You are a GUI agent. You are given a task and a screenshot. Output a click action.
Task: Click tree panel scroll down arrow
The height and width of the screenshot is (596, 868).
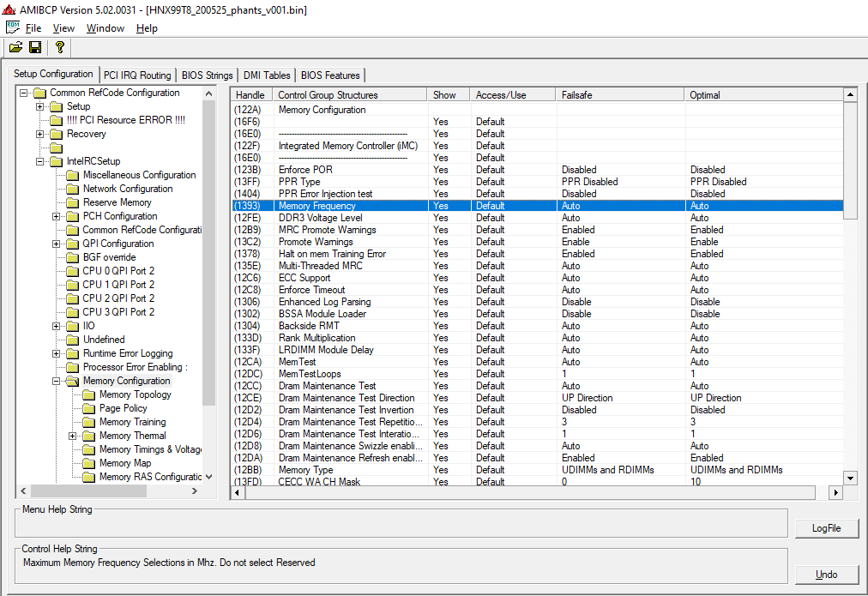click(208, 477)
